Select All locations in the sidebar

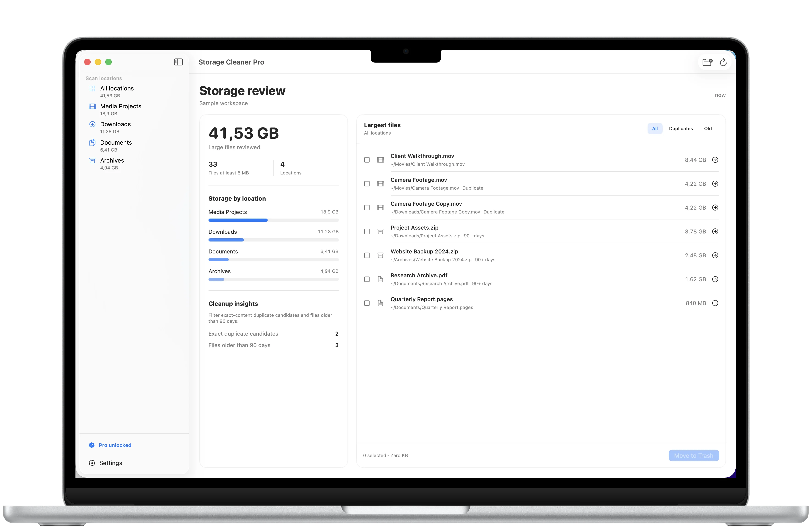tap(134, 92)
